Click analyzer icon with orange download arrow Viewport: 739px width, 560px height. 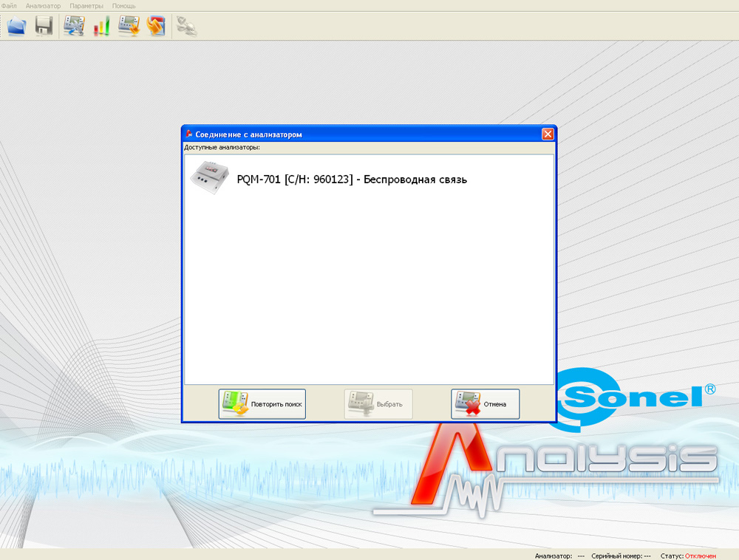pyautogui.click(x=129, y=25)
